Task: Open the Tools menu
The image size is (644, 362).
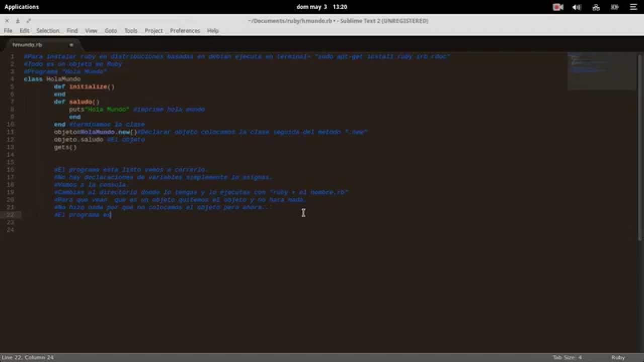Action: click(x=131, y=31)
